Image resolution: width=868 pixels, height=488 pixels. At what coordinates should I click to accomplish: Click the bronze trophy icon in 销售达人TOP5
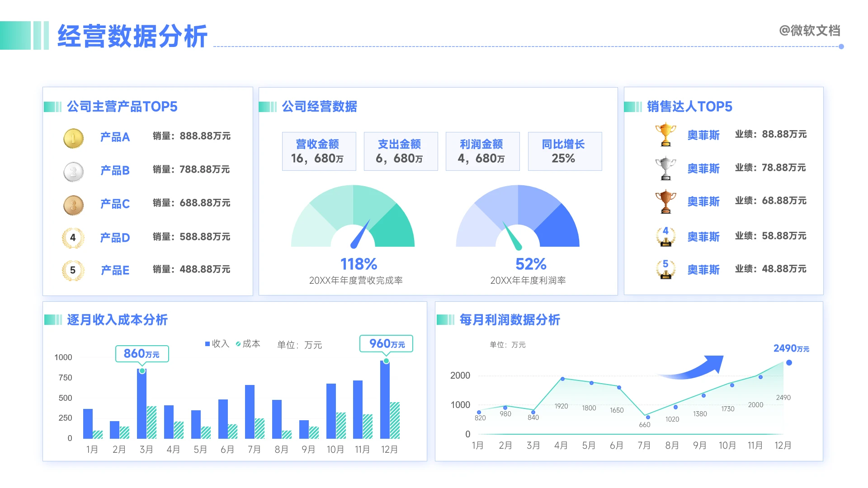point(665,202)
